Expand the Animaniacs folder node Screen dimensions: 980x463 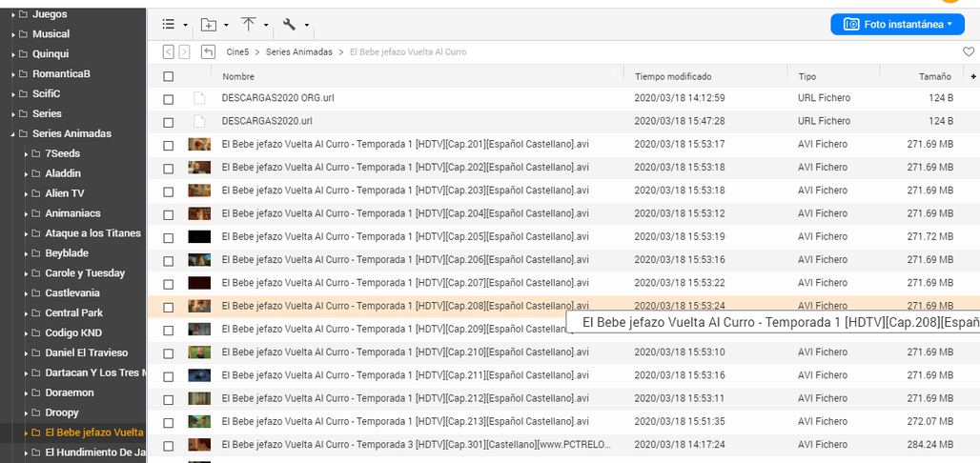(26, 213)
